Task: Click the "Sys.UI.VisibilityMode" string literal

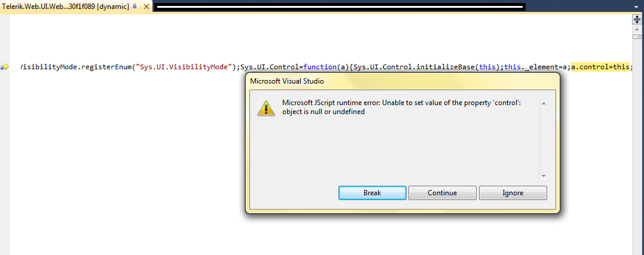Action: (184, 67)
